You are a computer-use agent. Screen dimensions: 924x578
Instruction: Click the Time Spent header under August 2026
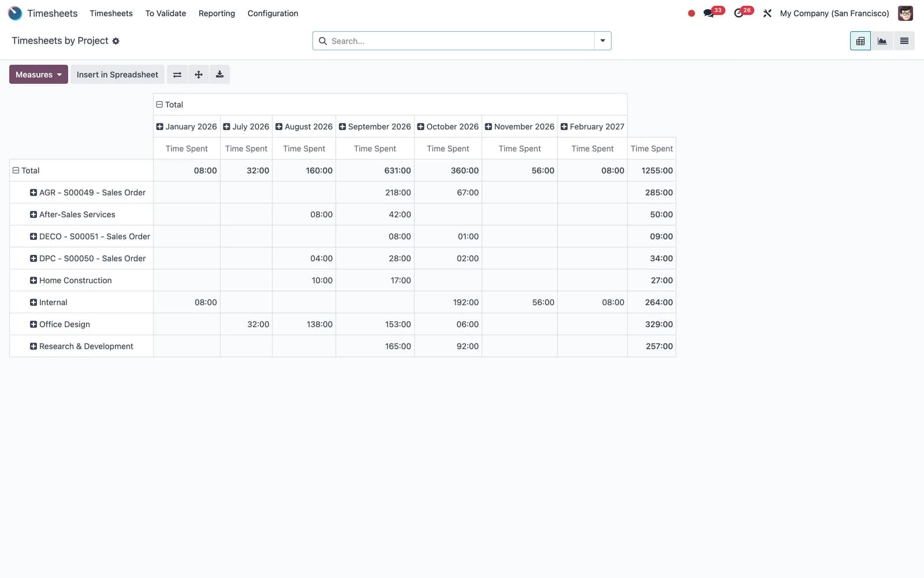tap(304, 149)
